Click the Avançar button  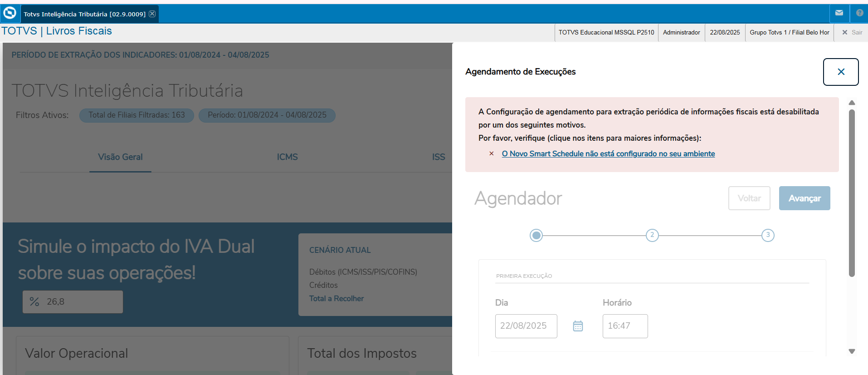tap(805, 198)
